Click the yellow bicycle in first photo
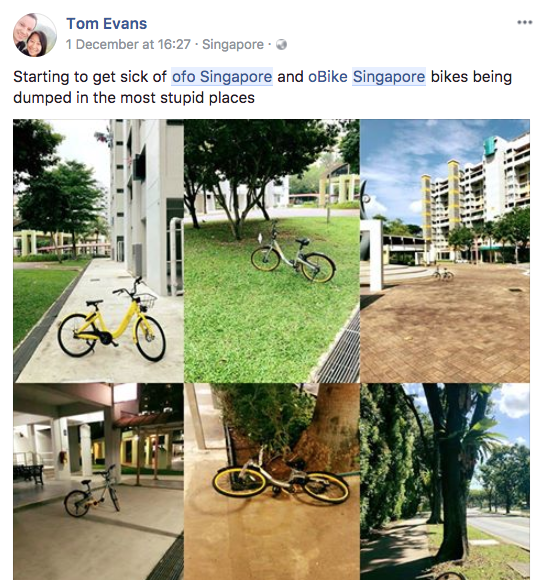 pyautogui.click(x=111, y=321)
